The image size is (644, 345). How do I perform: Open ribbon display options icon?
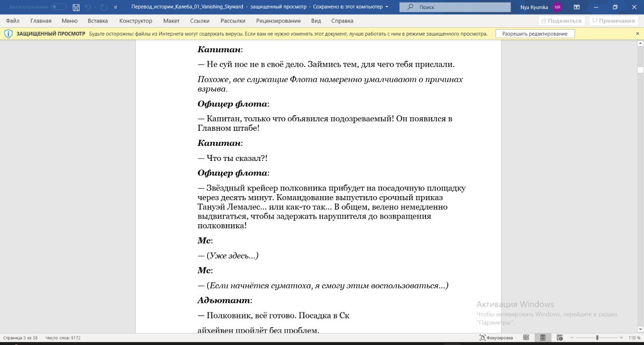point(577,7)
